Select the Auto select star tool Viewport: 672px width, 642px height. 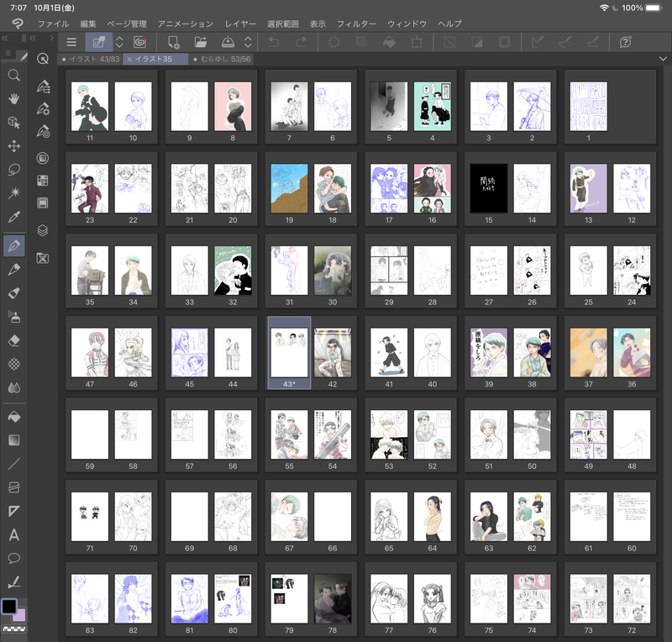[13, 193]
